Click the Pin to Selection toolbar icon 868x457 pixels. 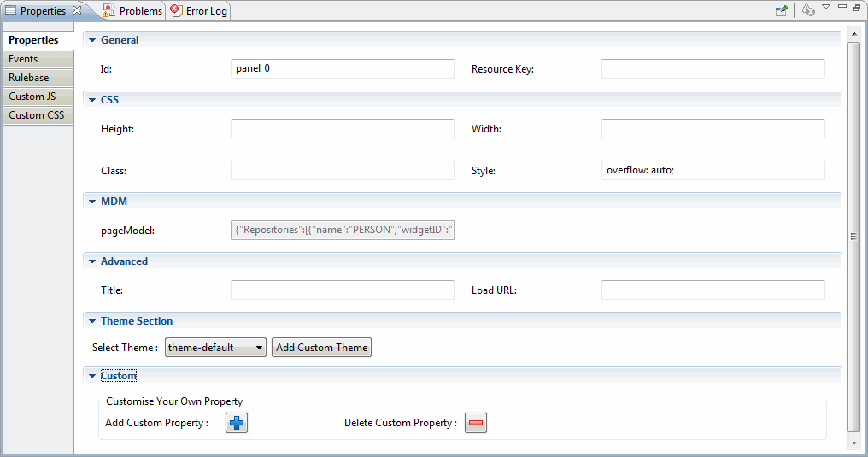click(x=781, y=10)
